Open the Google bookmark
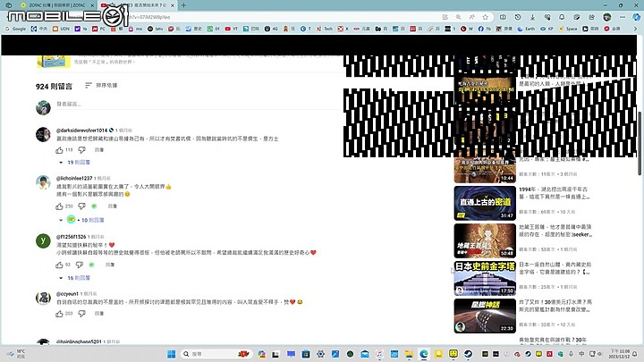Viewport: 644px width, 362px height. click(15, 29)
